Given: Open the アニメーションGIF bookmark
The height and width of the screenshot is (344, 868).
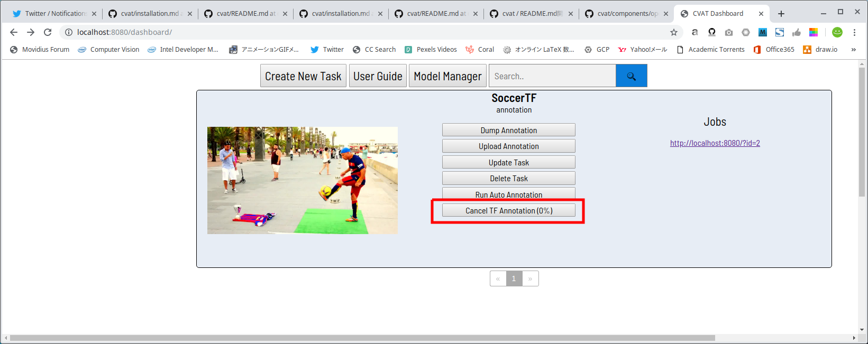Looking at the screenshot, I should [x=264, y=50].
